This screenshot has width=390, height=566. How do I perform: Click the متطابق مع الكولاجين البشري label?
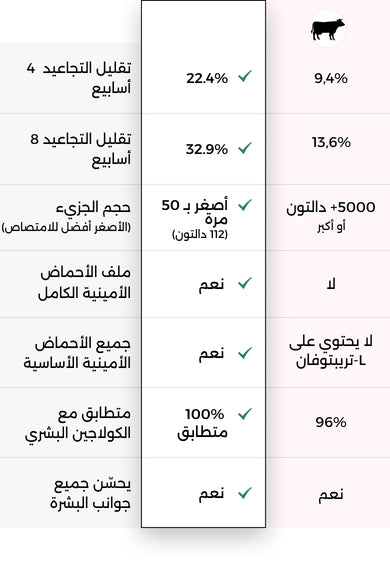tap(78, 423)
